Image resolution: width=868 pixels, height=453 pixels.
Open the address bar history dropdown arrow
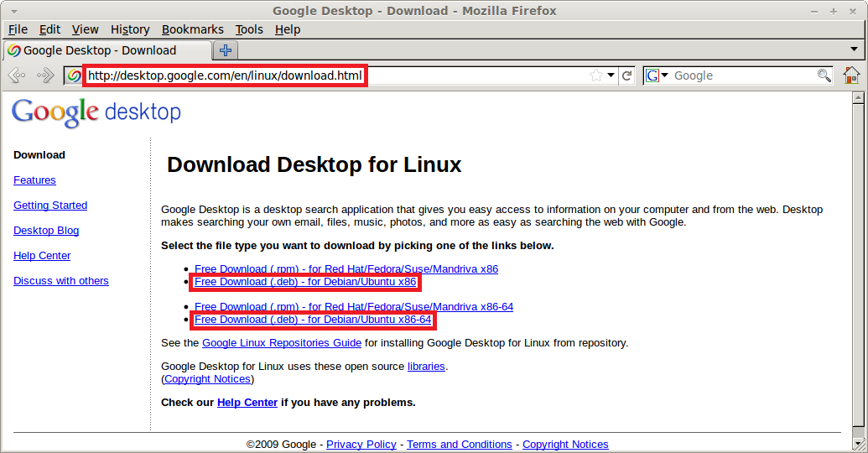(611, 75)
